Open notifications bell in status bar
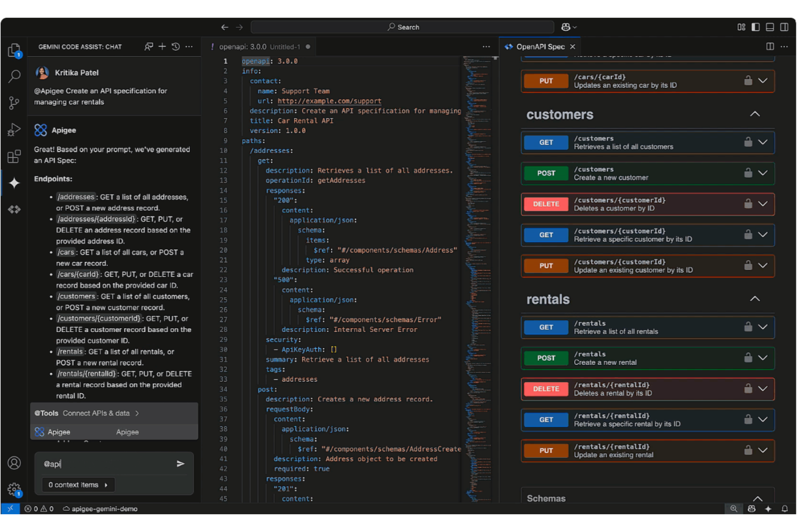This screenshot has height=532, width=798. coord(785,508)
